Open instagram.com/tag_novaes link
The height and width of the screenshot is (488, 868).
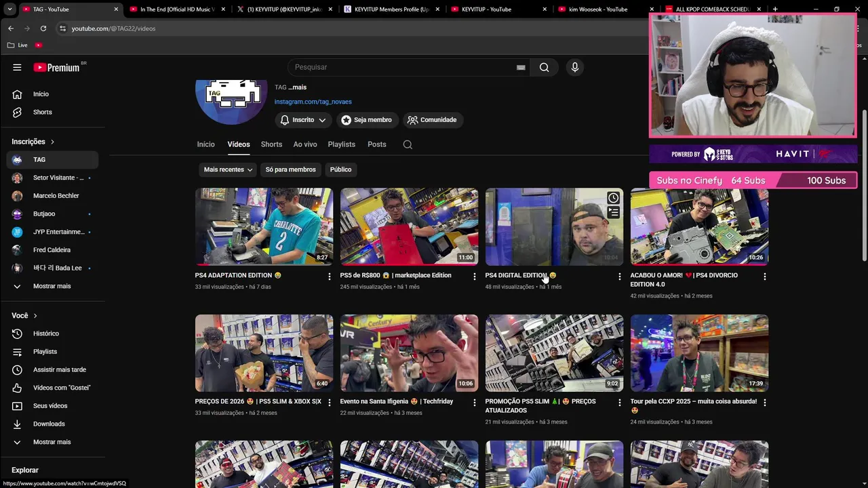(313, 102)
